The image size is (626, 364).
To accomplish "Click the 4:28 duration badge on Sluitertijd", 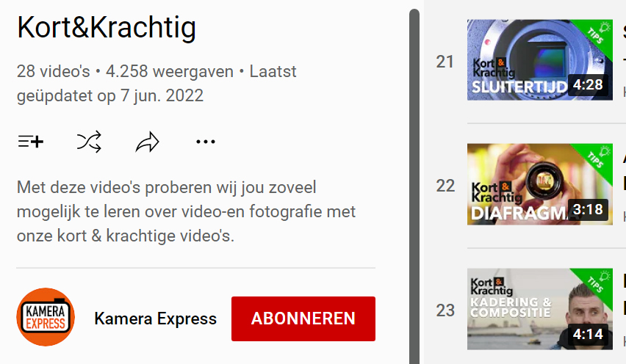I will pos(588,85).
